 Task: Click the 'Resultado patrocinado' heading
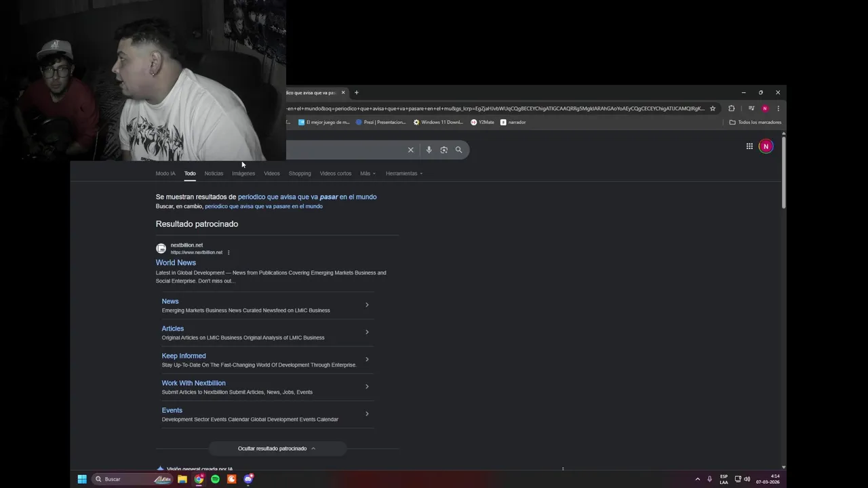pyautogui.click(x=197, y=224)
